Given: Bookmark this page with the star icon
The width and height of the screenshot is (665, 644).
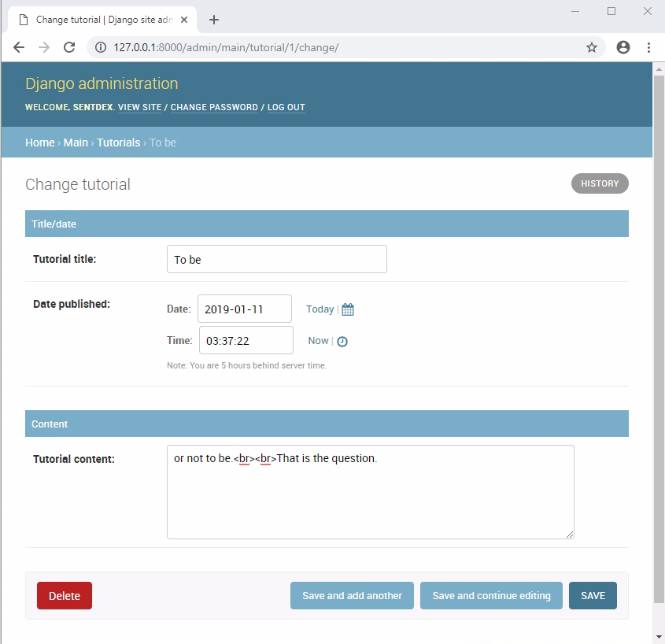Looking at the screenshot, I should (x=592, y=47).
